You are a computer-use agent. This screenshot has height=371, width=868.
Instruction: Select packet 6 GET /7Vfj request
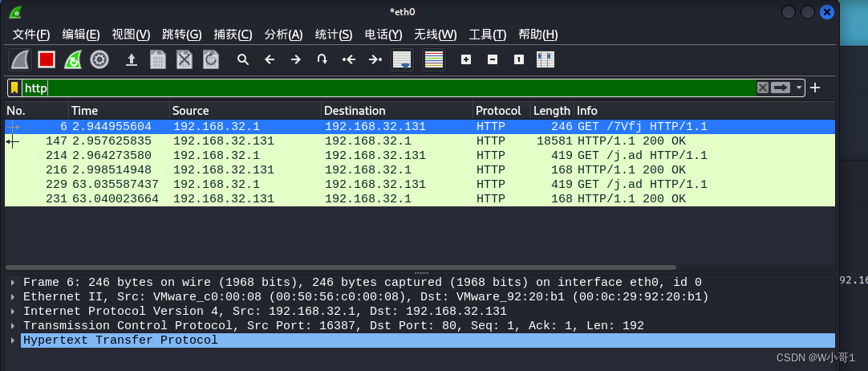420,126
